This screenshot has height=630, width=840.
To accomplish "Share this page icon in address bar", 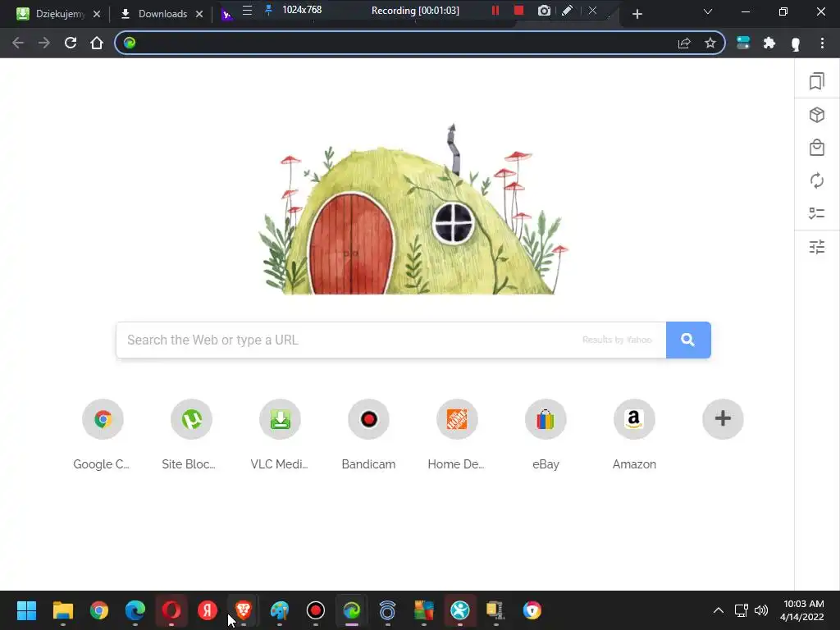I will (x=684, y=43).
